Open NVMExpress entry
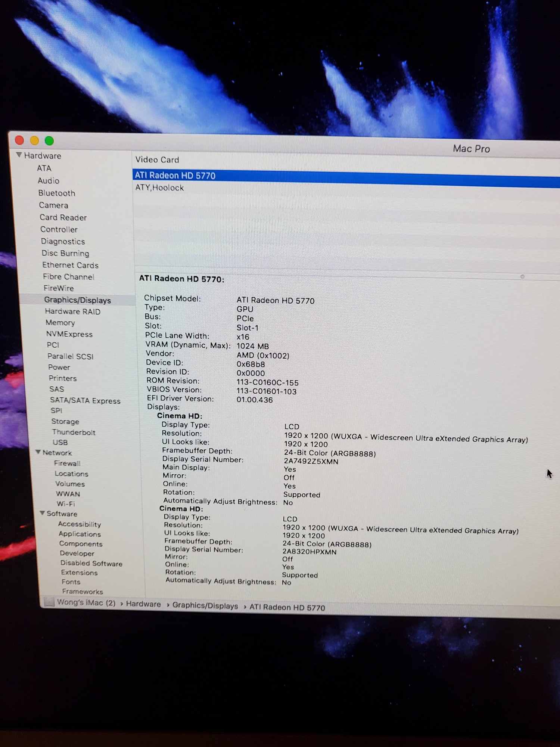The image size is (560, 747). [69, 334]
